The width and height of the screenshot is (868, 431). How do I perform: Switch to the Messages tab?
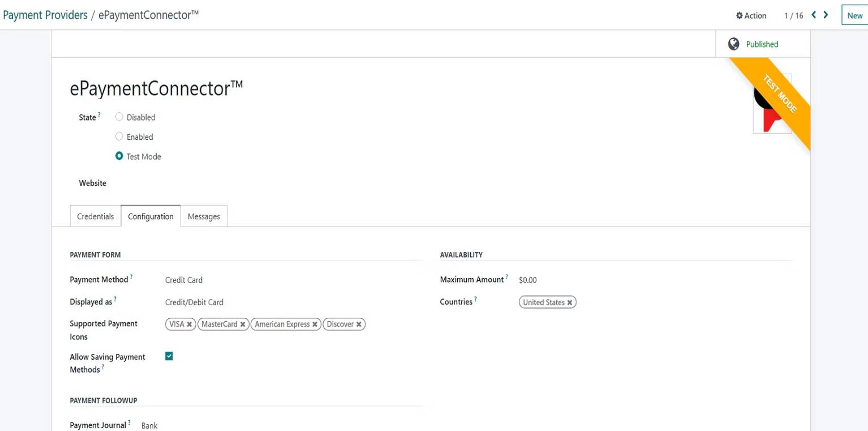tap(204, 216)
